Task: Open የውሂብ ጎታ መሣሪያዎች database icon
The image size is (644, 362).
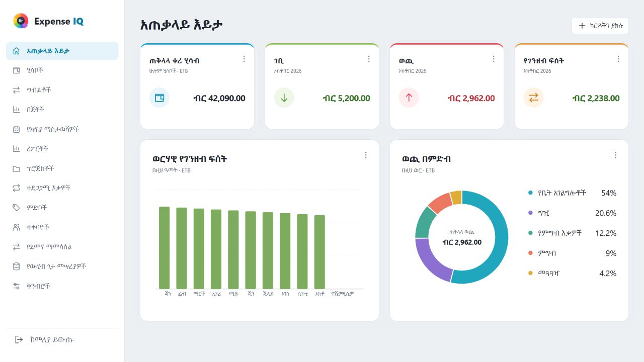Action: (x=16, y=266)
